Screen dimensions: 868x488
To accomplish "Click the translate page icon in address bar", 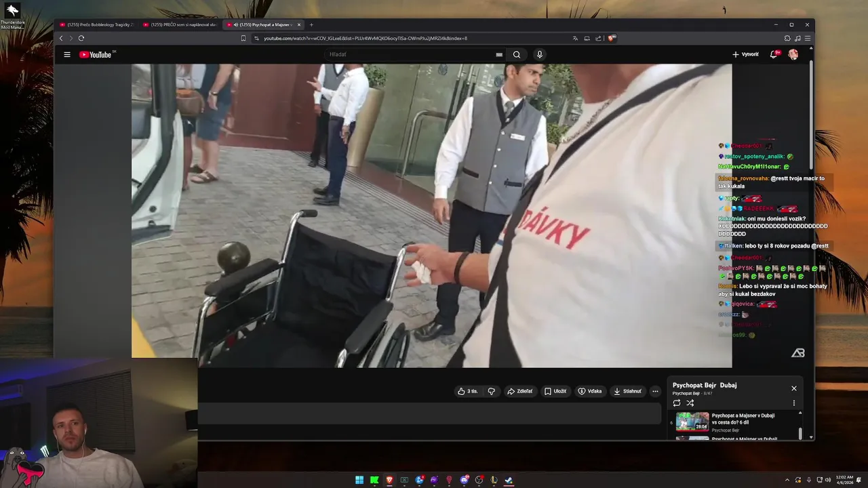I will [x=575, y=38].
